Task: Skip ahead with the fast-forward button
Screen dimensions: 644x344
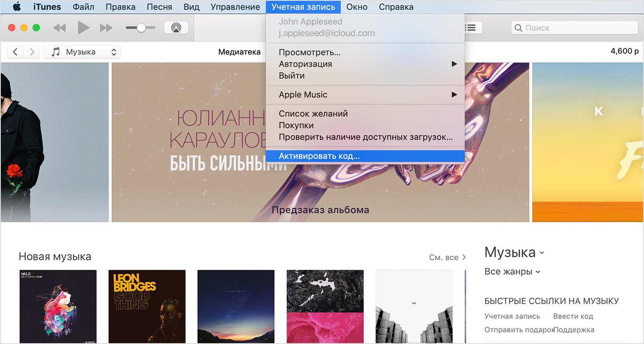Action: coord(106,28)
